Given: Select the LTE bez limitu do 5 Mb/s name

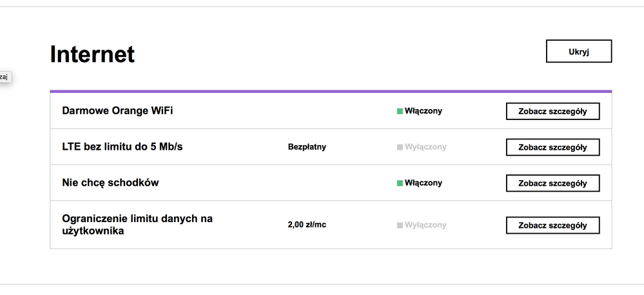Looking at the screenshot, I should point(122,147).
